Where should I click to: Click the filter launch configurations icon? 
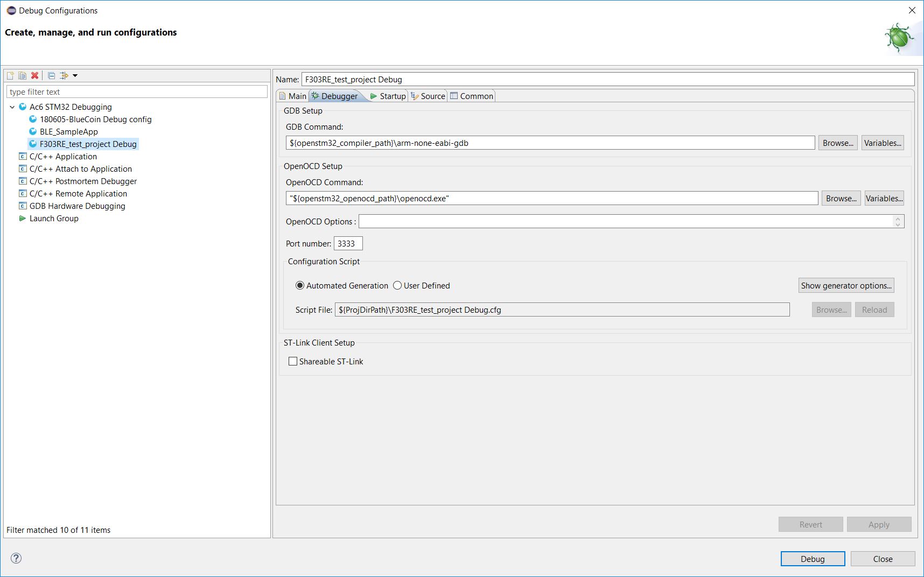pyautogui.click(x=64, y=75)
